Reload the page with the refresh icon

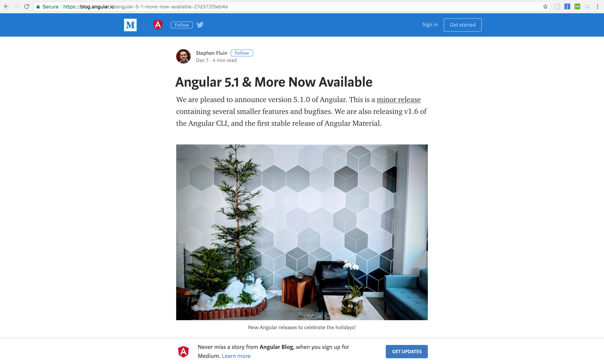(26, 6)
